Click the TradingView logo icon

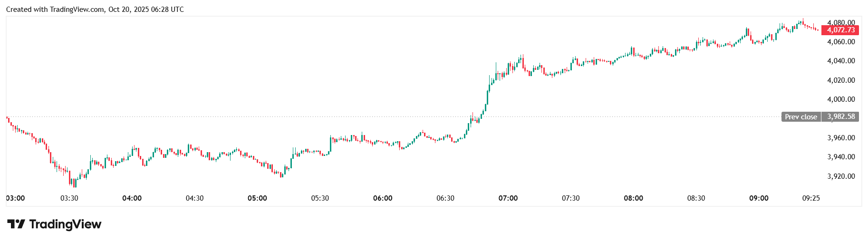pyautogui.click(x=16, y=224)
